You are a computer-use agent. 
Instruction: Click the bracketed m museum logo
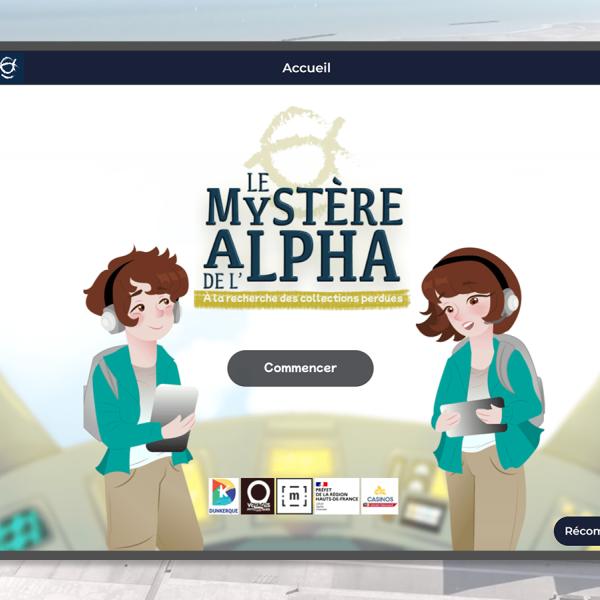[294, 495]
